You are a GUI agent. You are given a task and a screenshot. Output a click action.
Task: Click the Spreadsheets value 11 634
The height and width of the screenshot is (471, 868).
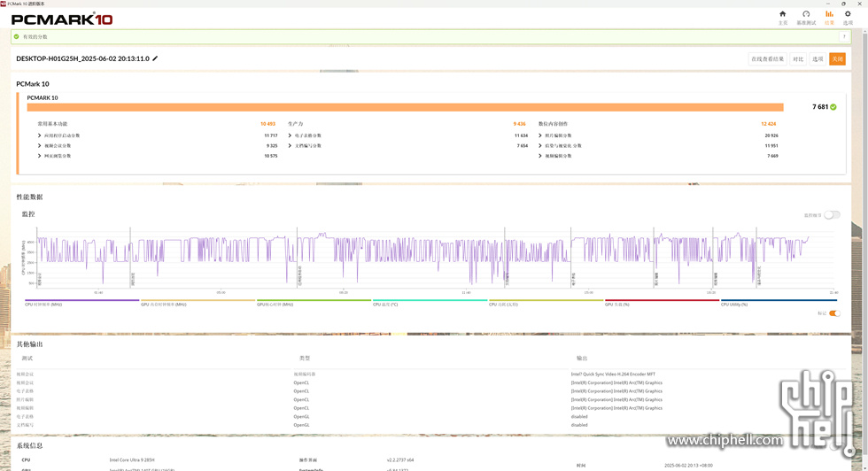521,135
